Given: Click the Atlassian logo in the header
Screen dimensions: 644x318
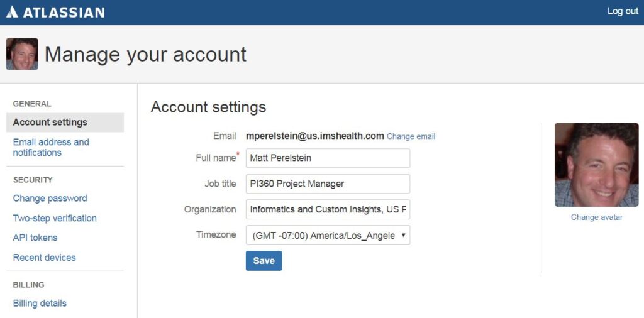Looking at the screenshot, I should point(55,12).
